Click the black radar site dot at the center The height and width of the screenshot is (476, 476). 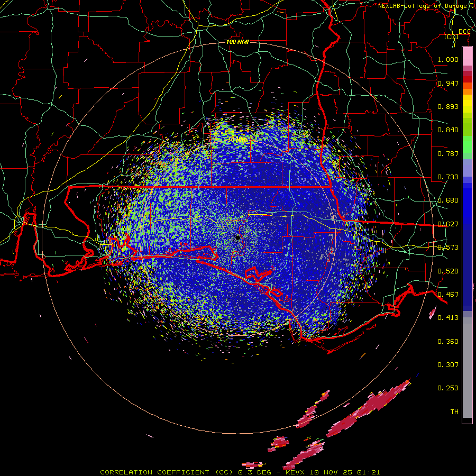point(237,237)
